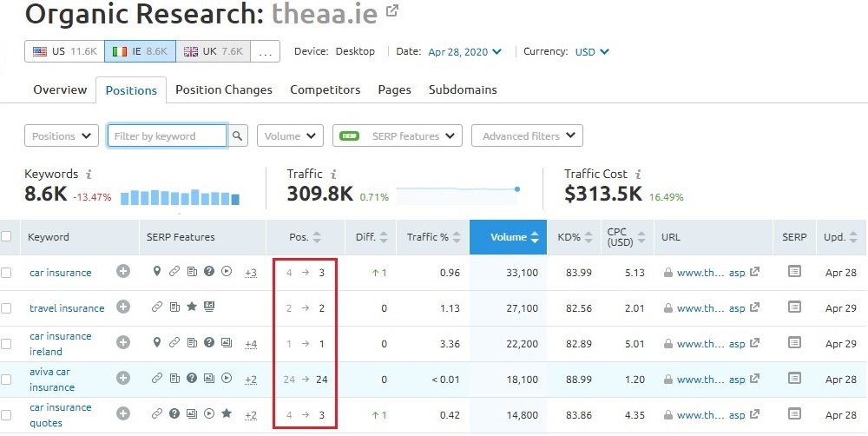This screenshot has width=868, height=436.
Task: Check the 'aviva car insurance' row checkbox
Action: [x=6, y=380]
